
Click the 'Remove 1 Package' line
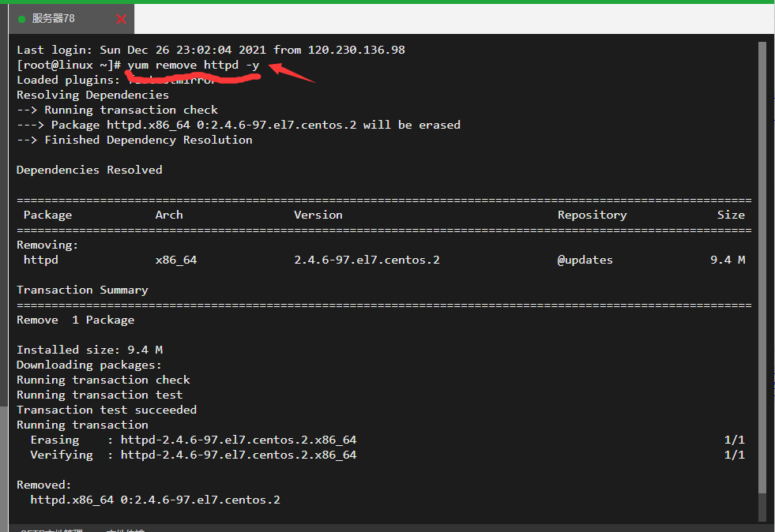pyautogui.click(x=76, y=320)
